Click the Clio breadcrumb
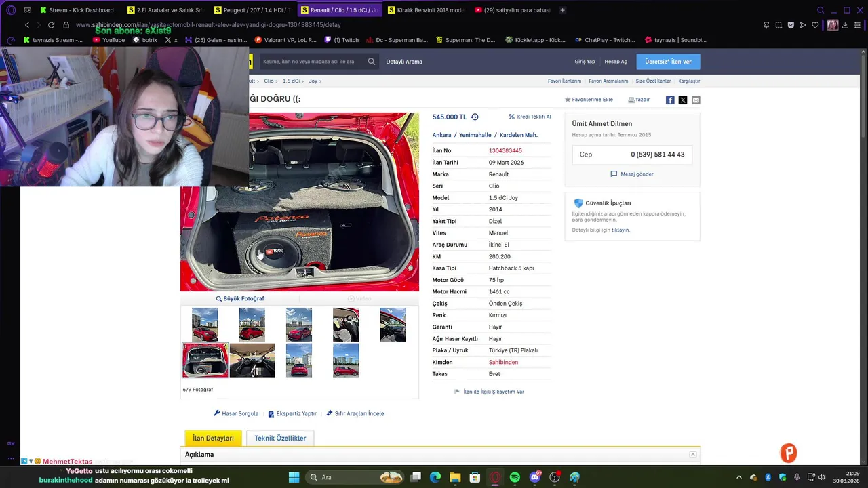This screenshot has height=488, width=868. (269, 81)
